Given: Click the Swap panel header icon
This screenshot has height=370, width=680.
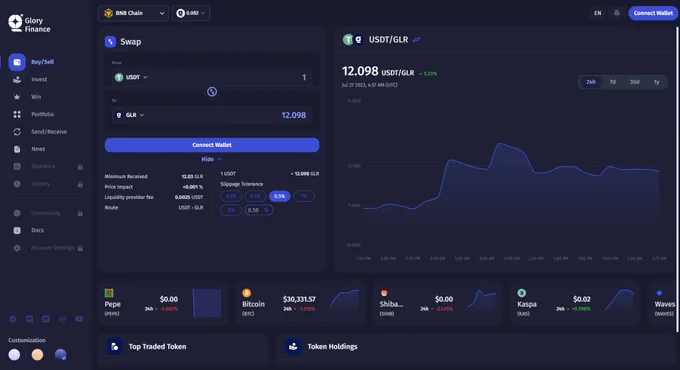Looking at the screenshot, I should coord(110,42).
